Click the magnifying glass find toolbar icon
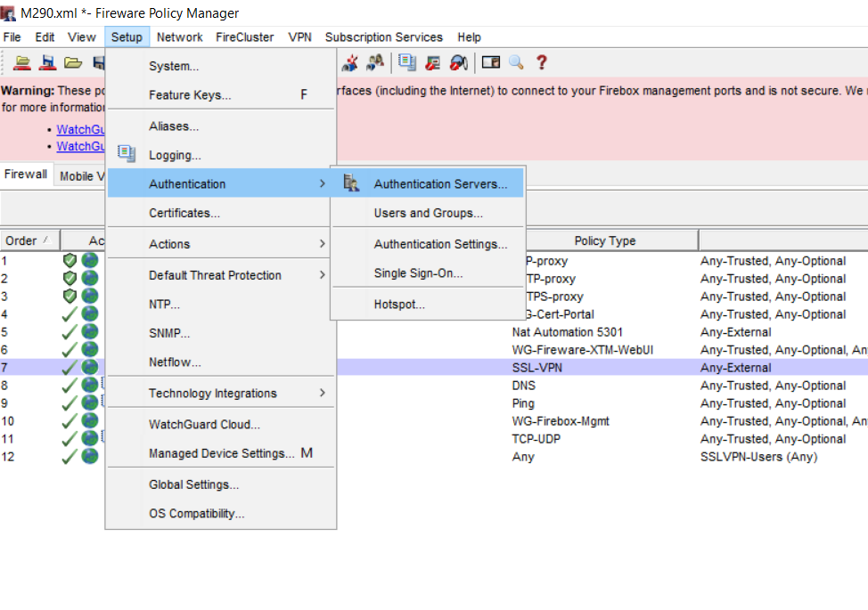The image size is (868, 610). click(x=517, y=62)
